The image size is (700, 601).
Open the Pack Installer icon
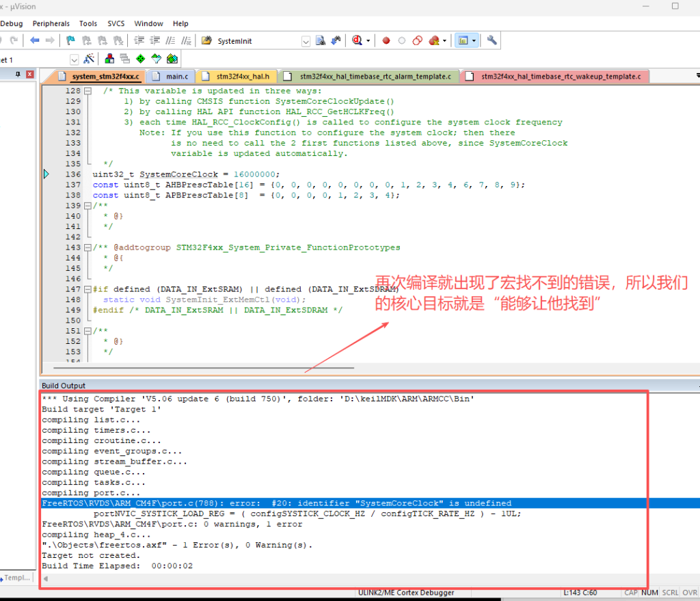point(172,59)
